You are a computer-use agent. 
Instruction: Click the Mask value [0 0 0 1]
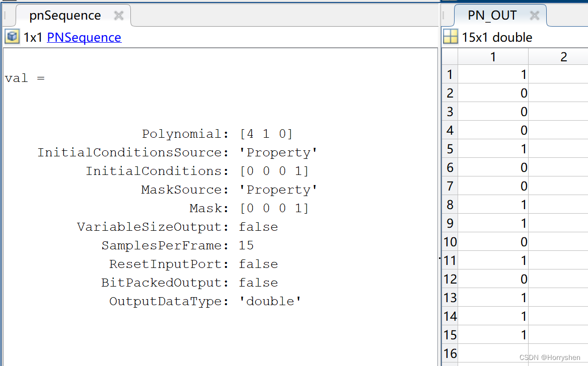274,208
